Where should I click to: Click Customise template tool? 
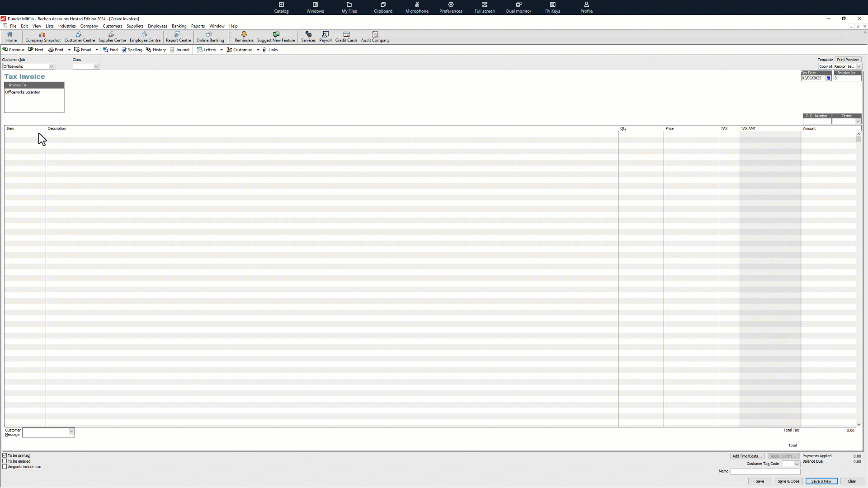240,50
